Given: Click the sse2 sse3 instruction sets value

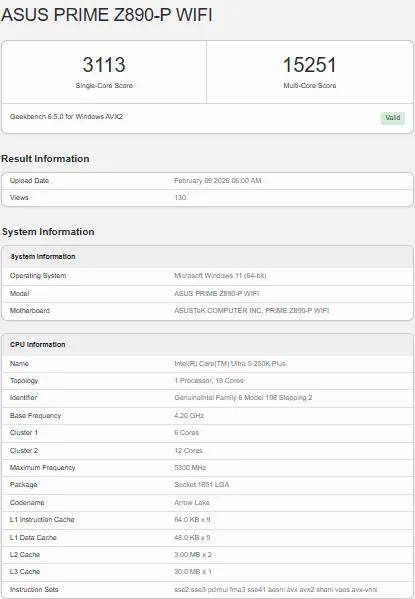Looking at the screenshot, I should coord(276,589).
